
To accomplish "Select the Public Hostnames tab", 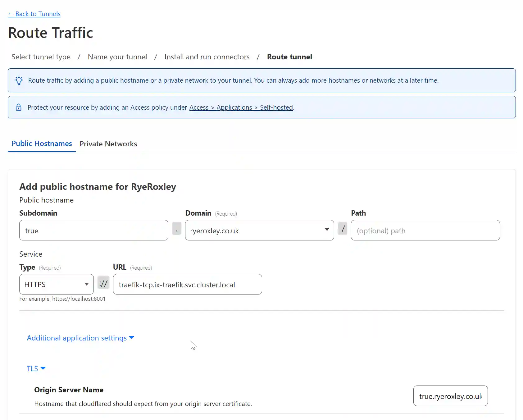I will 42,144.
